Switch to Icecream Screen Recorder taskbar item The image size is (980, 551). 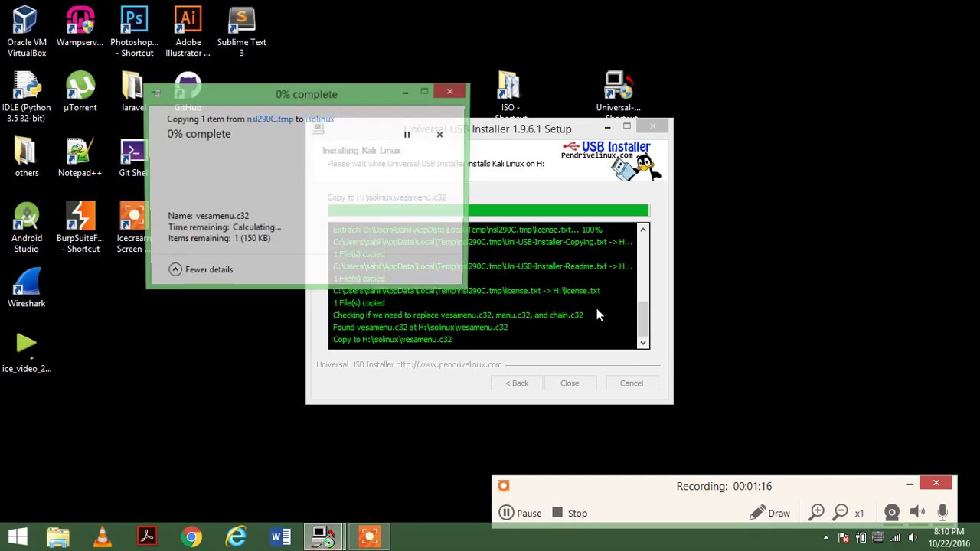click(x=370, y=536)
